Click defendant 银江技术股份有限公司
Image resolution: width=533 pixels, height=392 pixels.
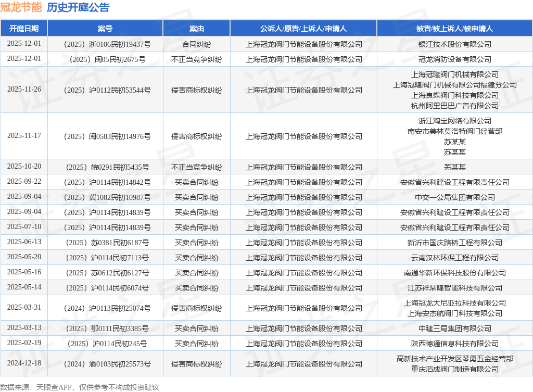coord(454,44)
